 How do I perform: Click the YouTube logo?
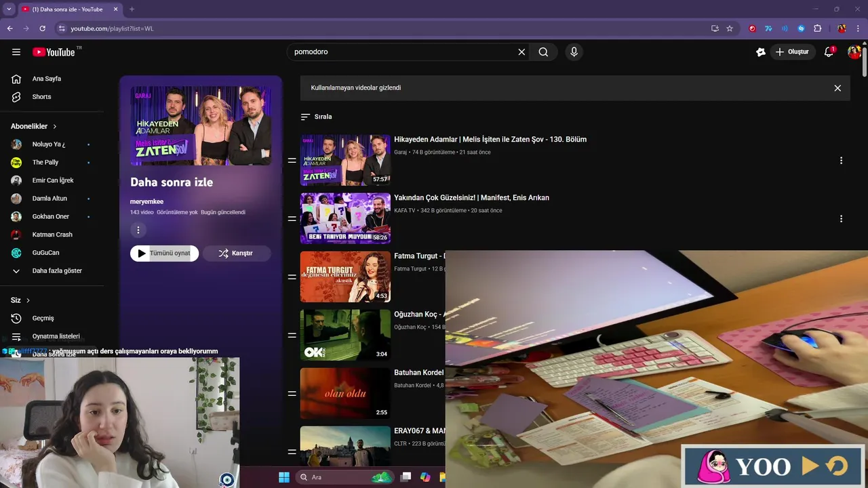pos(54,52)
